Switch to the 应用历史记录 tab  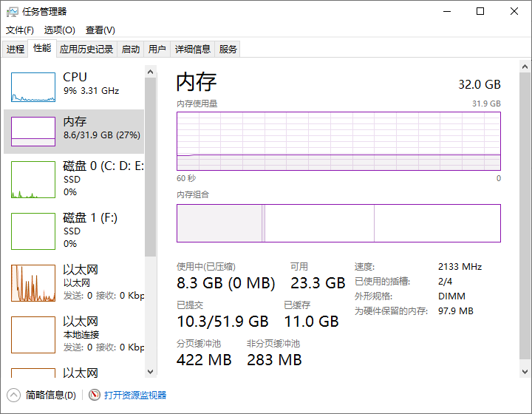point(86,50)
